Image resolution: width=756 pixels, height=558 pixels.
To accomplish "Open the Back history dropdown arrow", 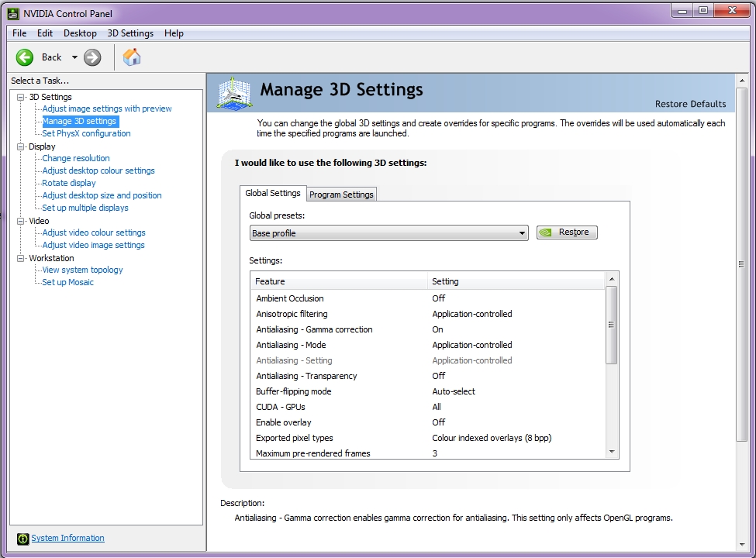I will tap(74, 57).
